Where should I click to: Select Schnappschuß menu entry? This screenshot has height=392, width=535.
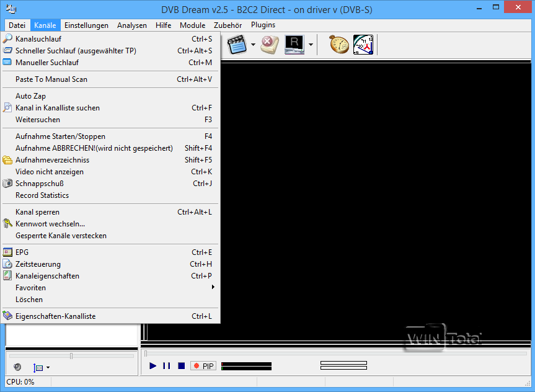pos(110,184)
